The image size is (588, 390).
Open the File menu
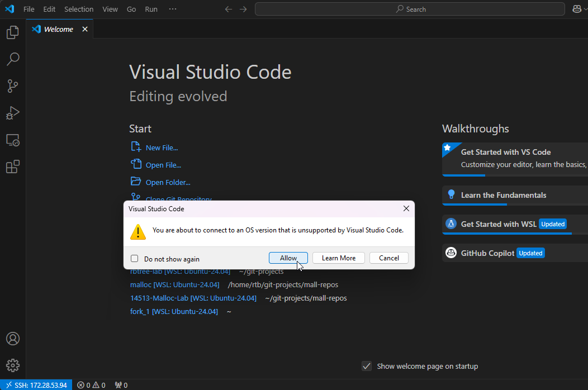[29, 9]
